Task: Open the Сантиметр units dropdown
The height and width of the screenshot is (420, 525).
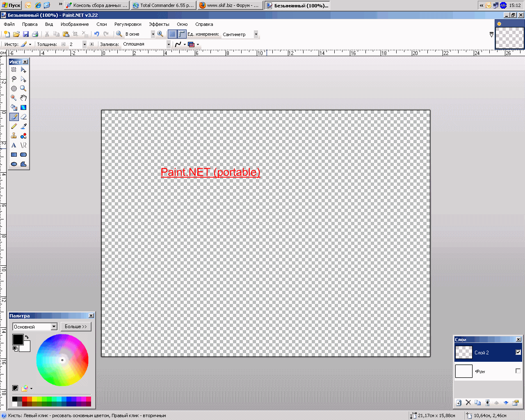Action: click(256, 34)
